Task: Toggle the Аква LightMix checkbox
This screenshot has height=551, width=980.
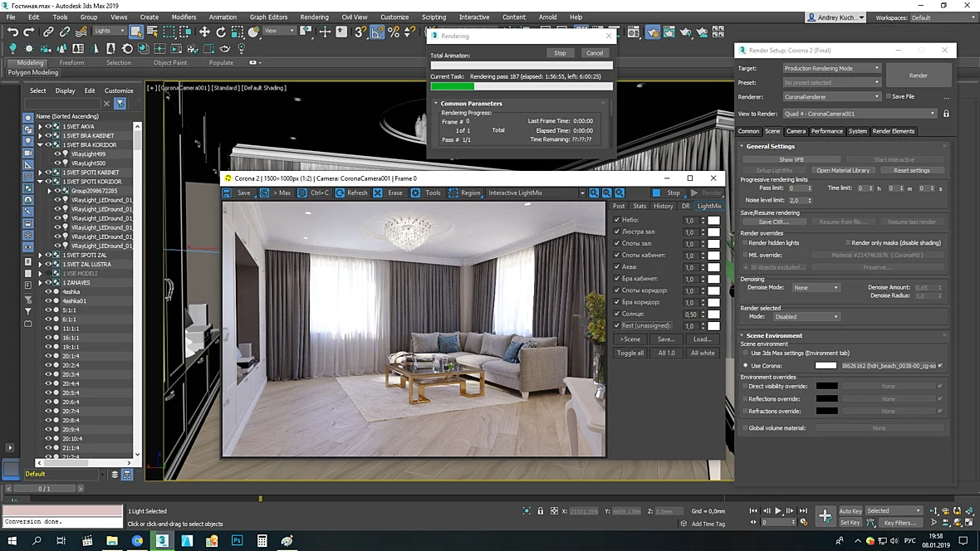Action: click(x=617, y=266)
